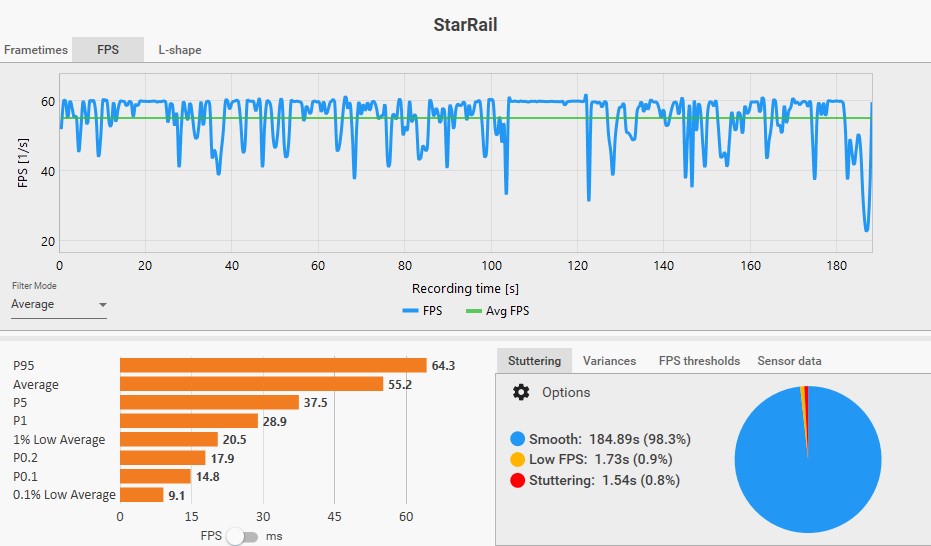Click the 1% Low Average bar
The width and height of the screenshot is (931, 546).
(x=169, y=439)
